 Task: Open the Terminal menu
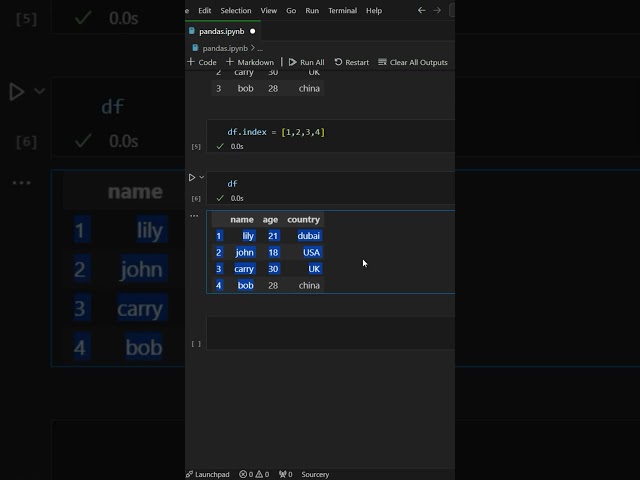[342, 10]
